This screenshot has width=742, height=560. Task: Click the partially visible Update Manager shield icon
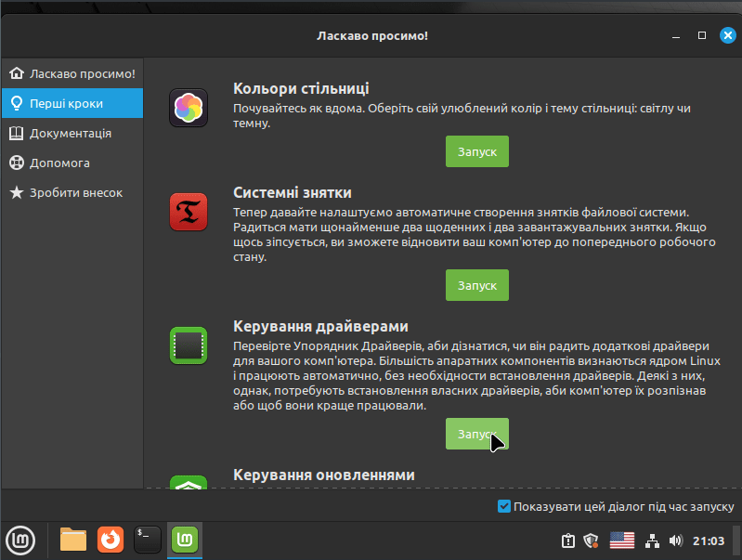pos(189,482)
